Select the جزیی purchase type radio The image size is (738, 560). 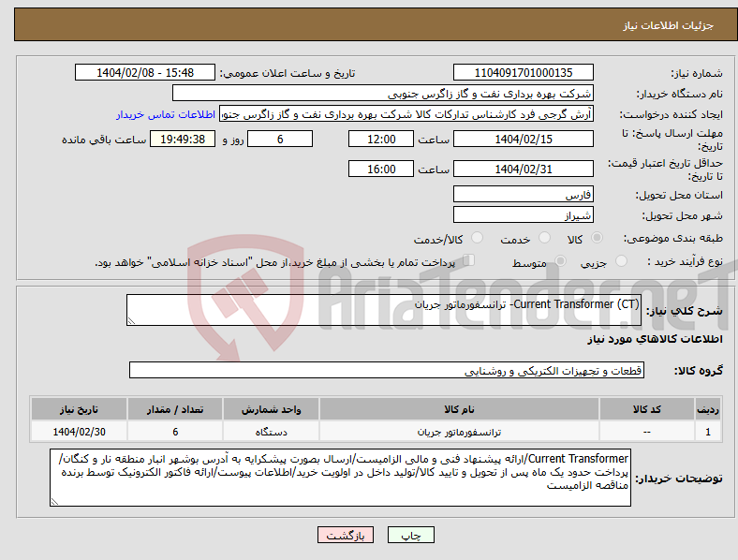click(621, 260)
